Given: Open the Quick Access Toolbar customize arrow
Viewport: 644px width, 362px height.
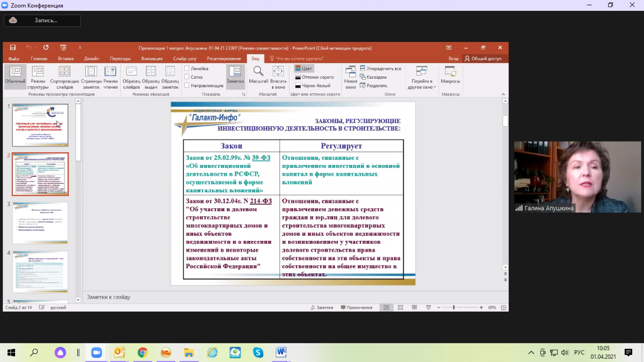Looking at the screenshot, I should coord(80,48).
